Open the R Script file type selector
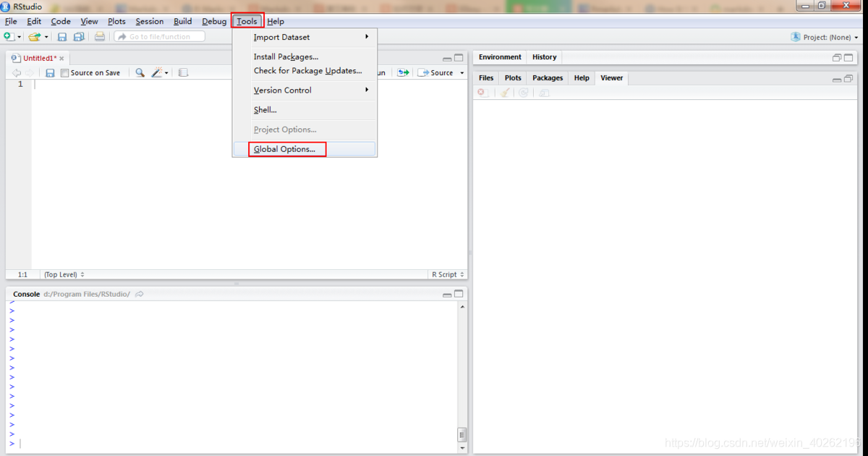Viewport: 868px width, 456px height. tap(448, 275)
